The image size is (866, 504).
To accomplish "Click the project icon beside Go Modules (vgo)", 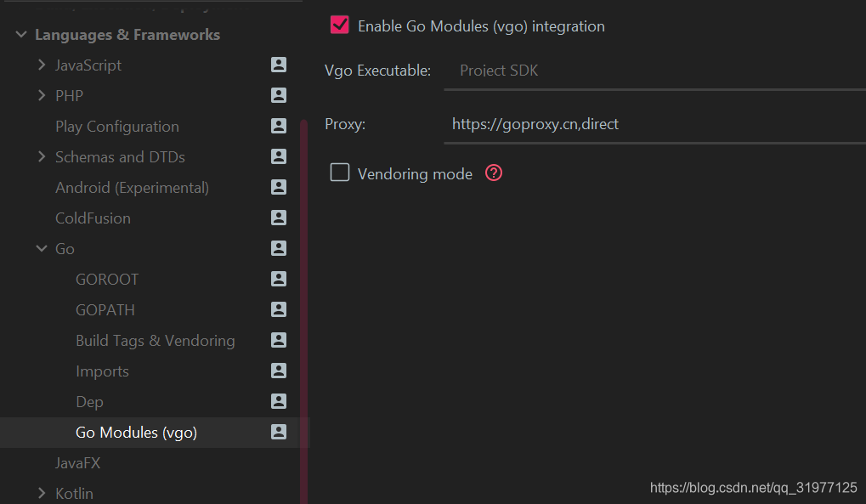I will coord(279,432).
